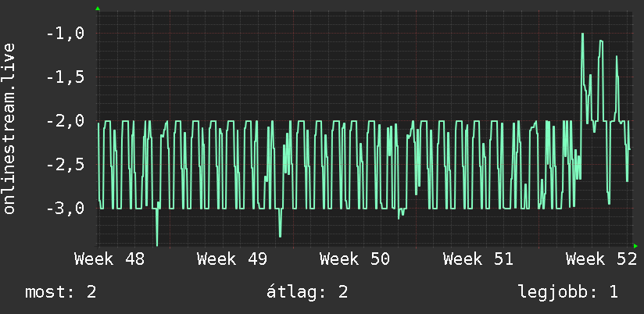The width and height of the screenshot is (644, 314).
Task: Click the 'Week 52' x-axis label
Action: (601, 259)
